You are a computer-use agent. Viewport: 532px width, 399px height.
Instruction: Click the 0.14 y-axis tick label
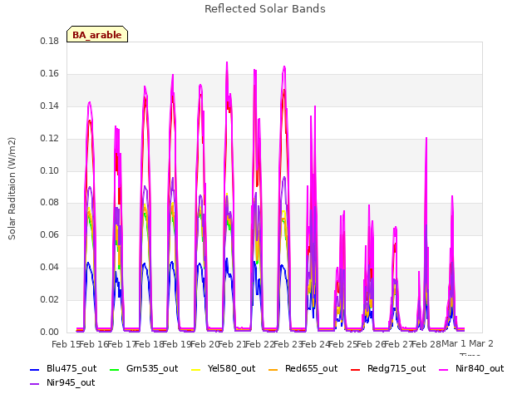[x=50, y=106]
